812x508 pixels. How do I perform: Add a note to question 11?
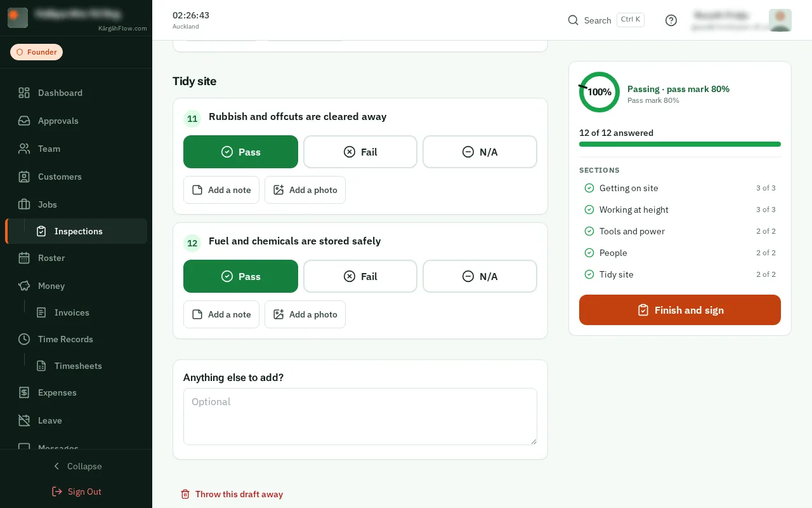(221, 190)
